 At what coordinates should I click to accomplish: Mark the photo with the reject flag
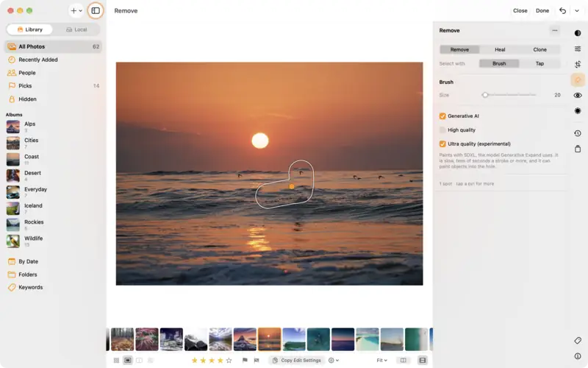pyautogui.click(x=257, y=361)
